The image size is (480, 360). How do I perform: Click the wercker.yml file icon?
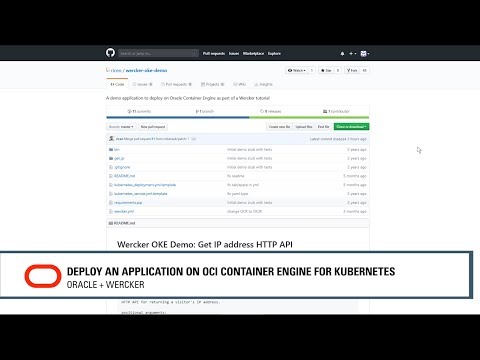click(x=111, y=211)
